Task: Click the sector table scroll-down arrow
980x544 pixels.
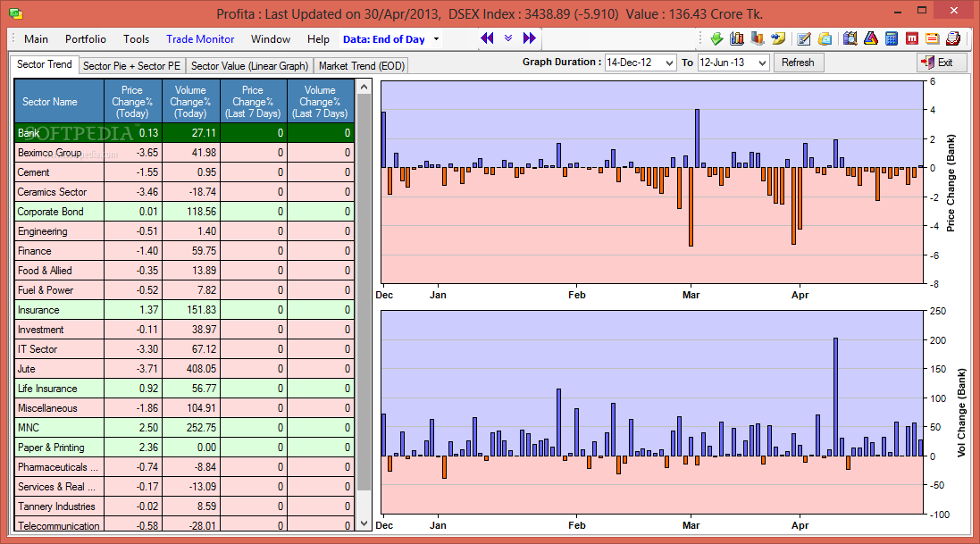Action: (364, 523)
